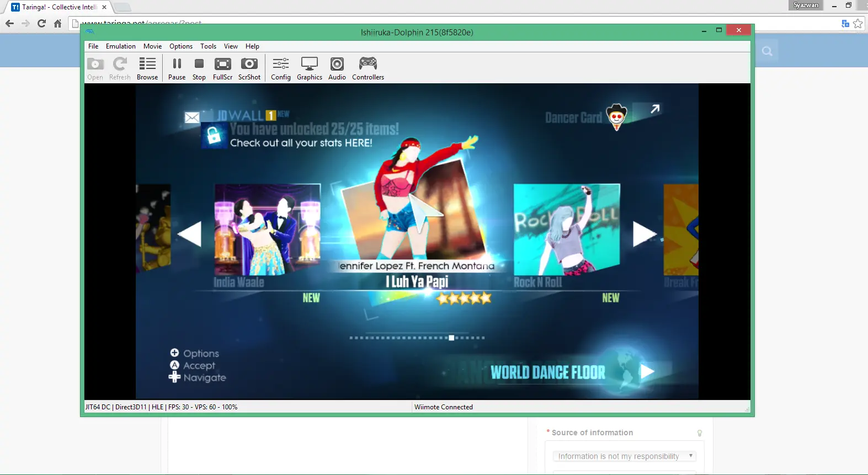Click the Syazwan profile button in Chrome
The width and height of the screenshot is (868, 475).
[x=806, y=5]
